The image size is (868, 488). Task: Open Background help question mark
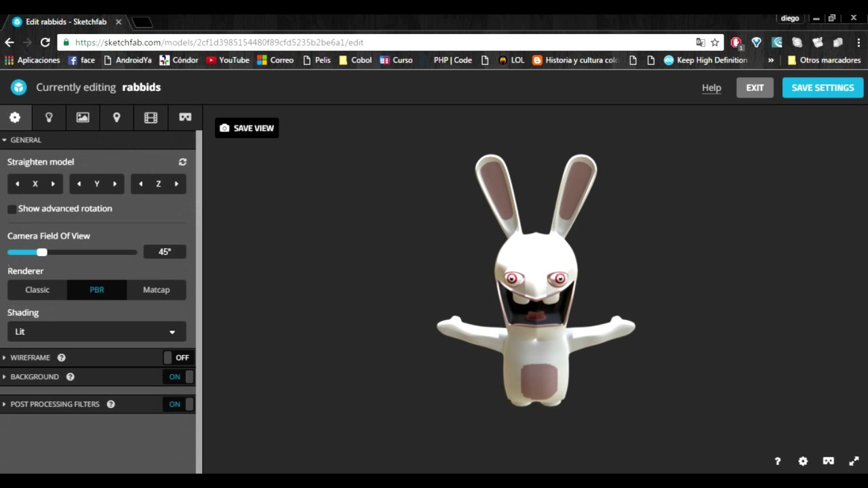[70, 377]
